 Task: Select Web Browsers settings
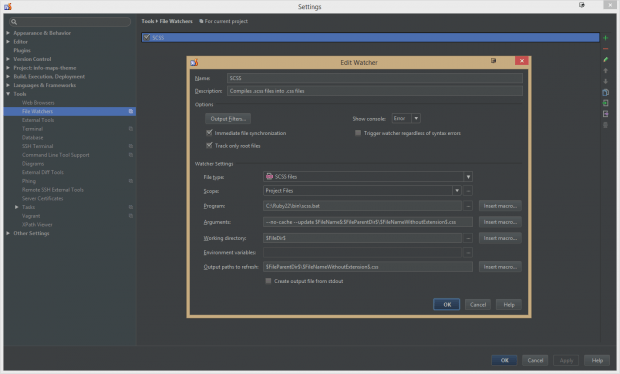pos(38,102)
